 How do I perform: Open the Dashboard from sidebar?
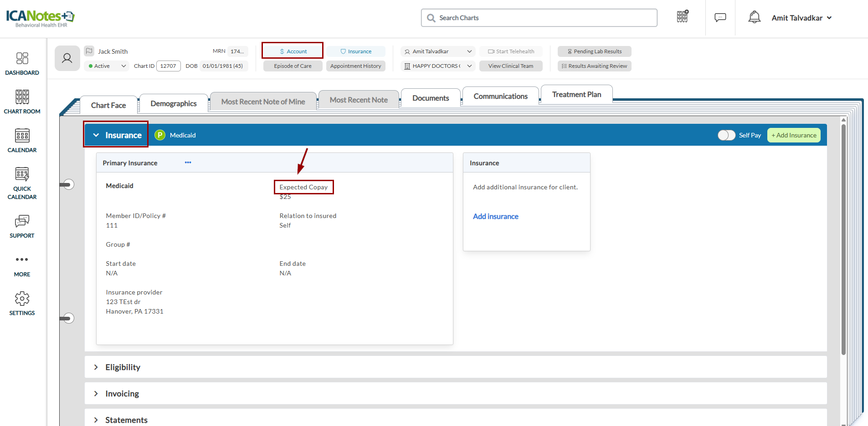[22, 63]
